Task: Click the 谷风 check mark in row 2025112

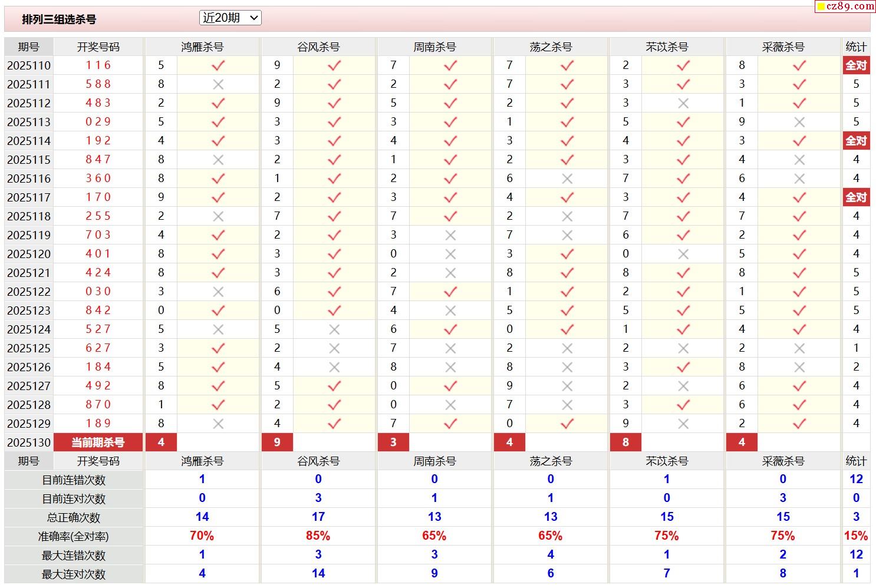Action: (x=334, y=103)
